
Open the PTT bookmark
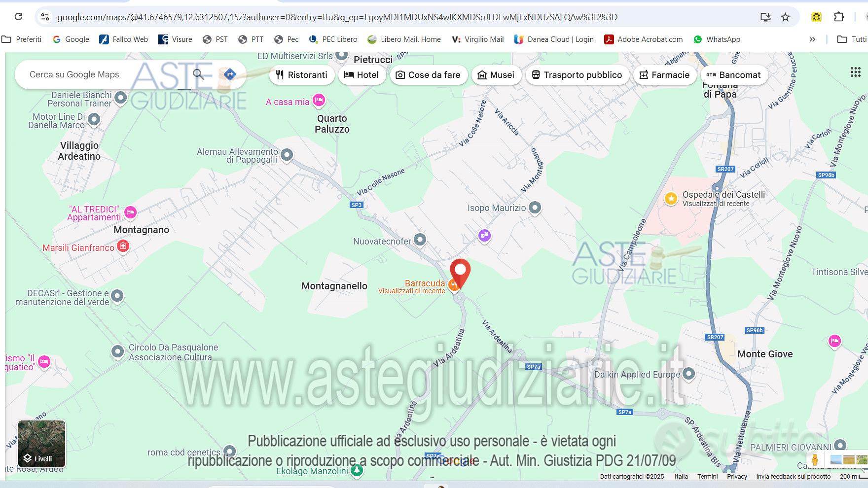[251, 39]
